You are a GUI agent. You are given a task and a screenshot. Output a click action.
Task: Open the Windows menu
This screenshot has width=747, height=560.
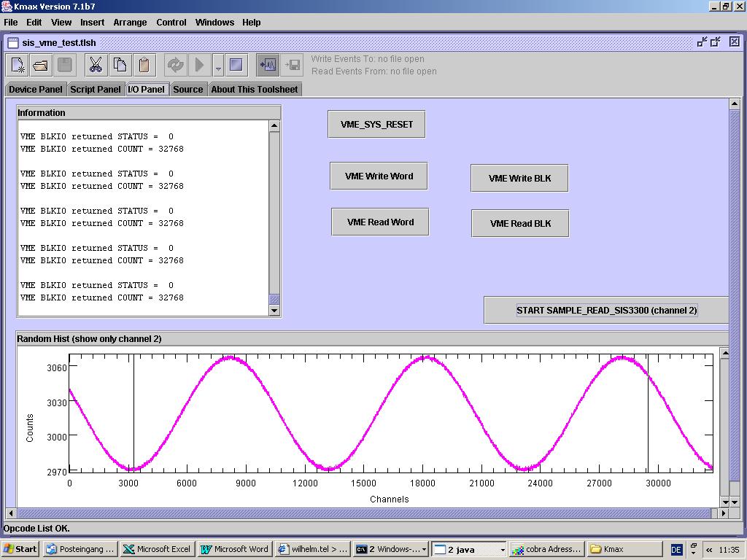click(x=214, y=23)
